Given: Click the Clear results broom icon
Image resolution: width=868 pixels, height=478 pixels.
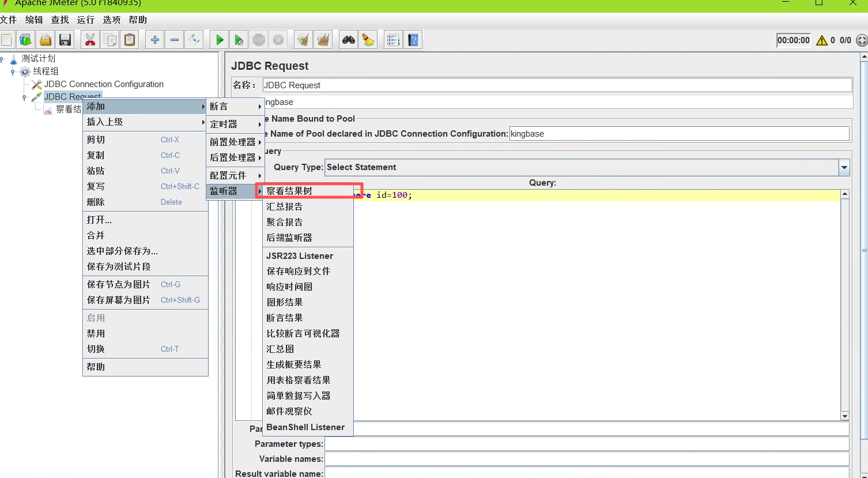Looking at the screenshot, I should [x=303, y=40].
